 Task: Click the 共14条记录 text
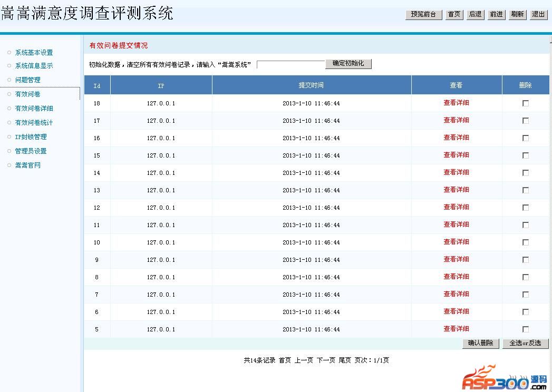click(259, 360)
